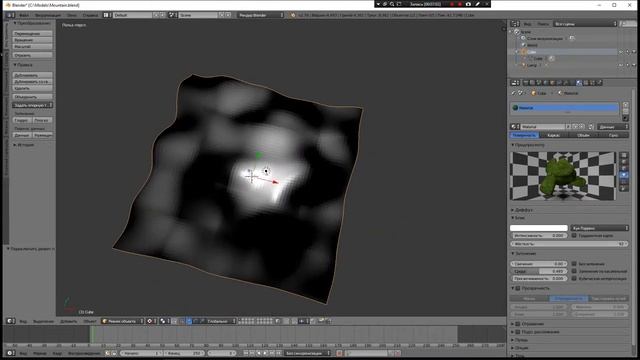The height and width of the screenshot is (360, 640).
Task: Open the Визуализация menu
Action: click(48, 15)
